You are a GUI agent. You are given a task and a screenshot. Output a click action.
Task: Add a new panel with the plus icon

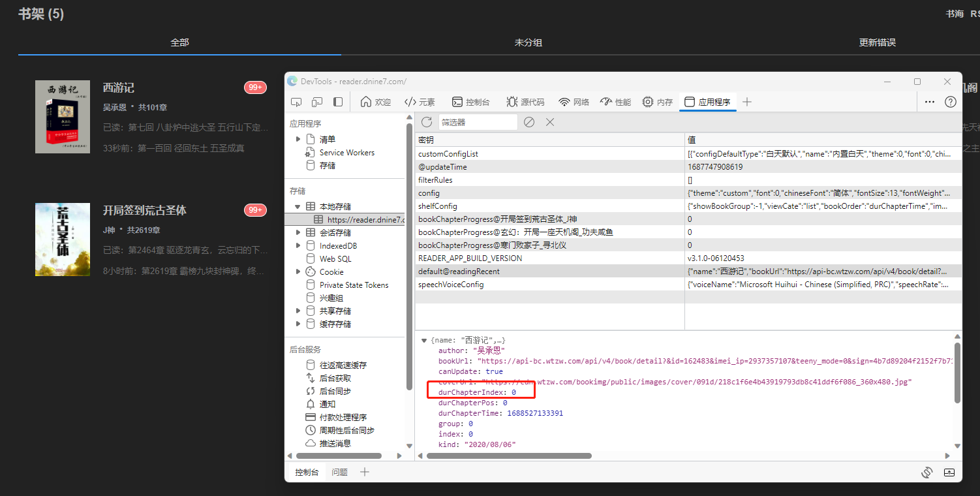tap(746, 102)
